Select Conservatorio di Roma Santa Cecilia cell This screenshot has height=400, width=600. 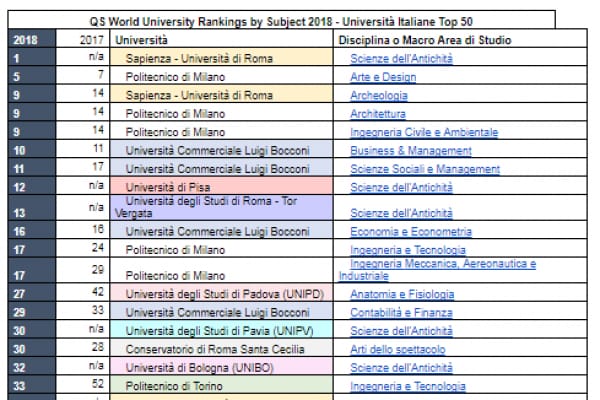[221, 348]
